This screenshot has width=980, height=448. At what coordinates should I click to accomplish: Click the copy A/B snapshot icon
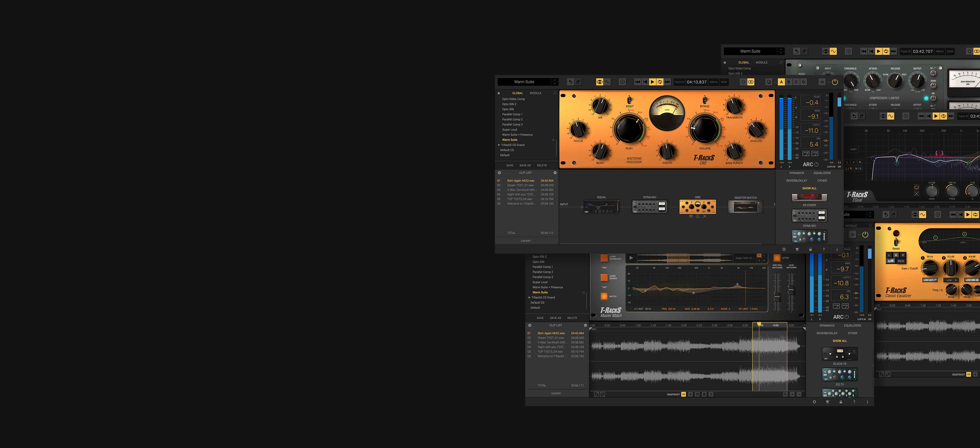tap(769, 82)
